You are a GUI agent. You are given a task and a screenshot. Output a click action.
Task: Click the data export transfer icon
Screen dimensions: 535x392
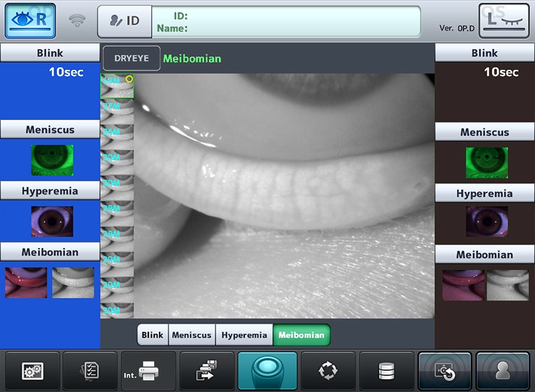pyautogui.click(x=207, y=371)
